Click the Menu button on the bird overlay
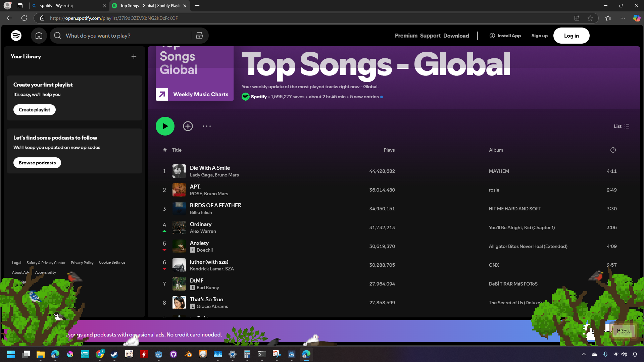Viewport: 644px width, 362px height. pos(623,331)
